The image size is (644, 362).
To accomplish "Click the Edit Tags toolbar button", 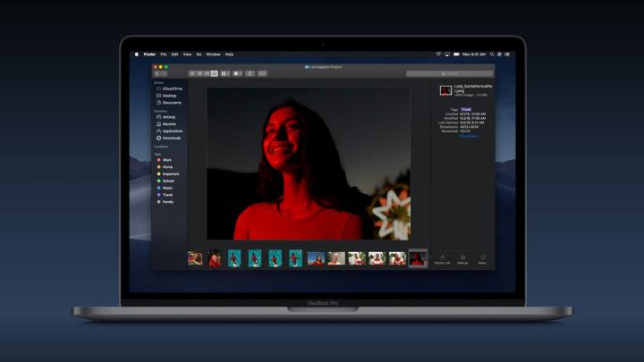I will click(x=262, y=73).
